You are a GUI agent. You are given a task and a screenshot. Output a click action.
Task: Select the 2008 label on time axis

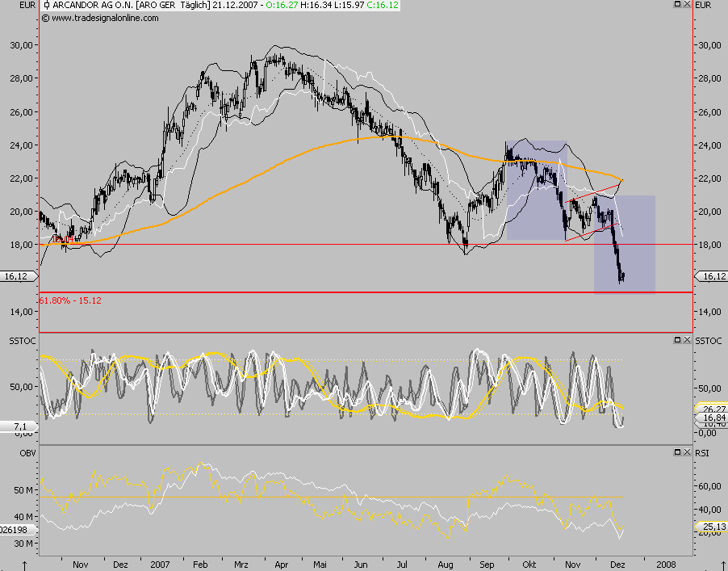point(666,565)
